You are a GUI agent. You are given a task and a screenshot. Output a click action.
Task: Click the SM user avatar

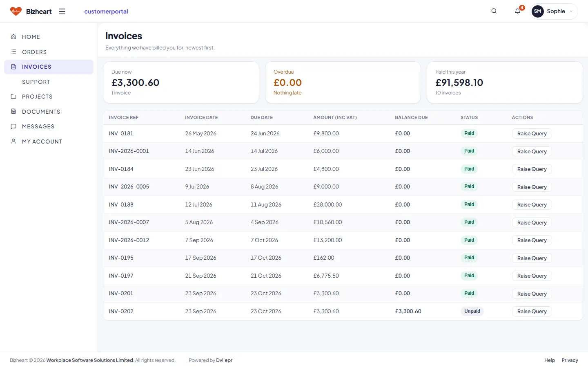[538, 11]
